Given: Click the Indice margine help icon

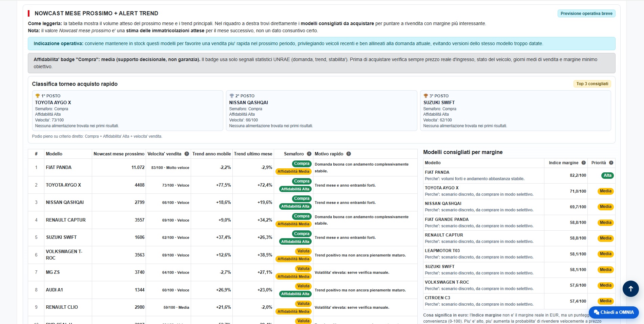Looking at the screenshot, I should pos(583,163).
